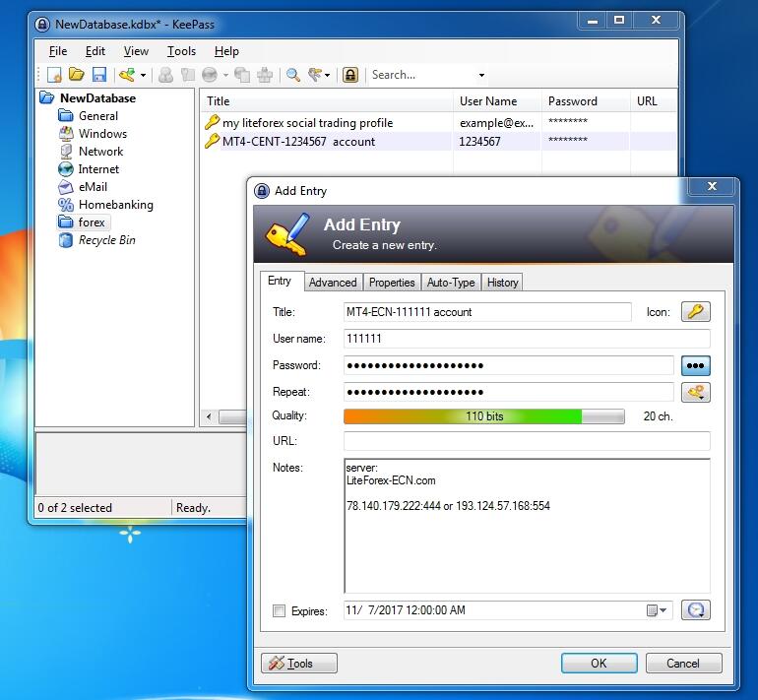Enable the Expires checkbox
The image size is (758, 700).
(279, 611)
